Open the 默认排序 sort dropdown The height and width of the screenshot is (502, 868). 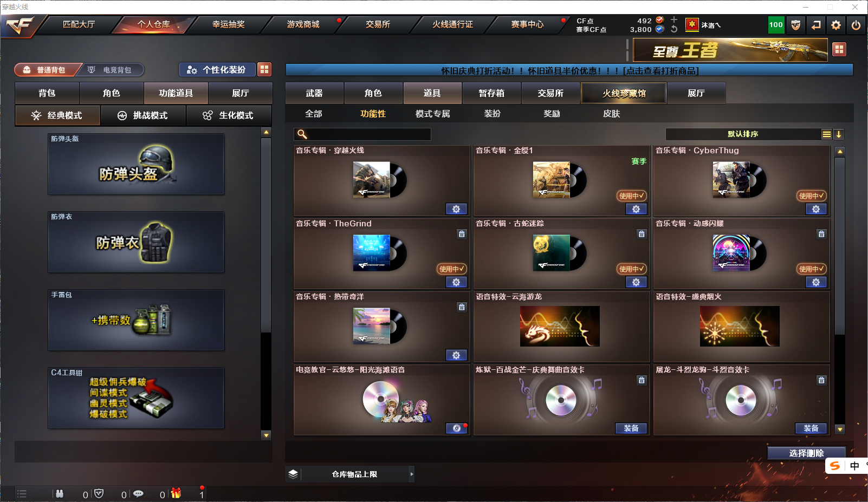(743, 134)
